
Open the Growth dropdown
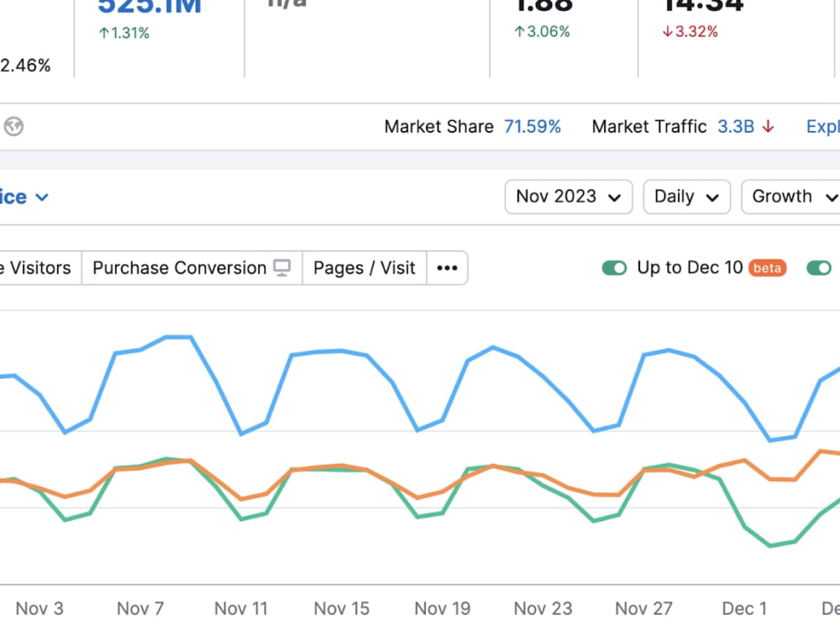[790, 197]
